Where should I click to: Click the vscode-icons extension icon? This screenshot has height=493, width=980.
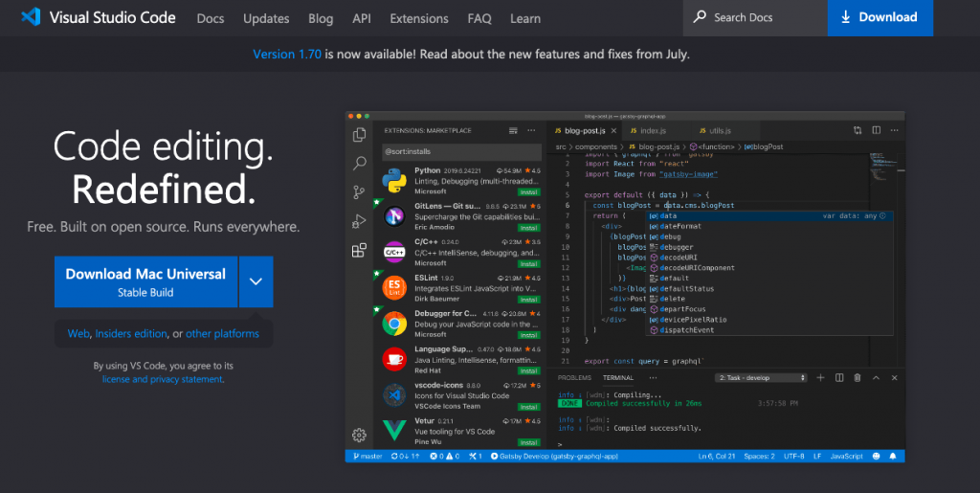394,395
